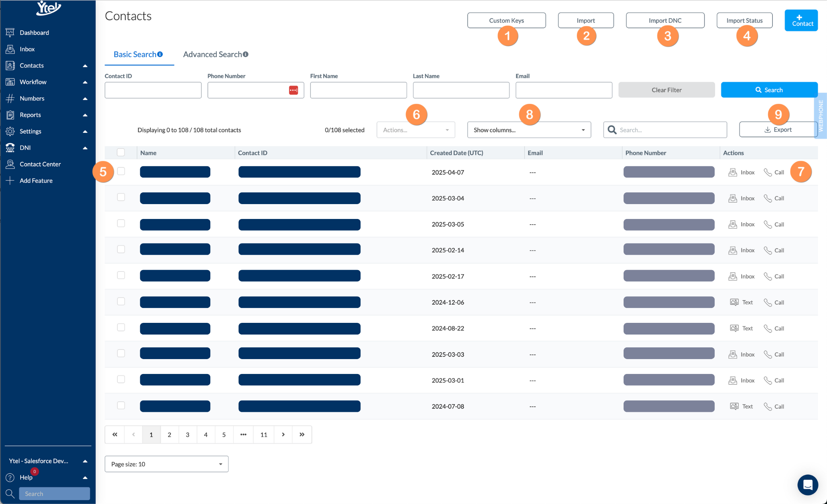Check the 2025-04-07 contact row checkbox
Screen dimensions: 827x504
pyautogui.click(x=121, y=171)
